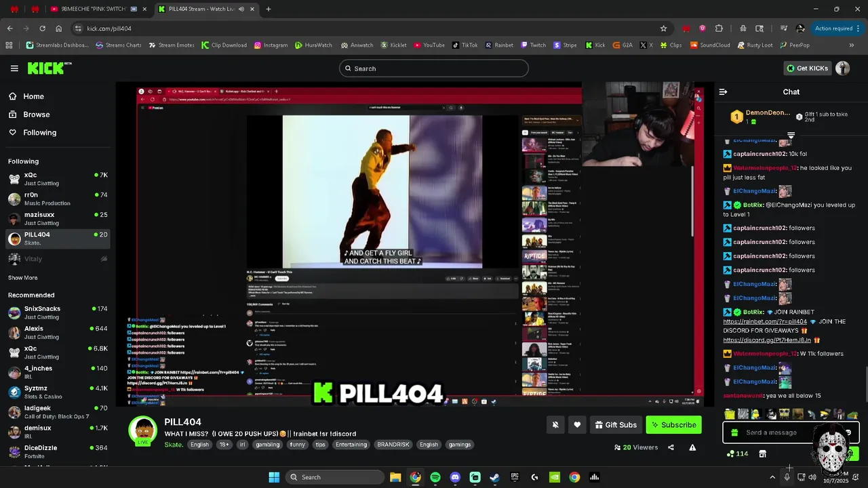View site information icon in address bar
Viewport: 868px width, 488px height.
[78, 28]
